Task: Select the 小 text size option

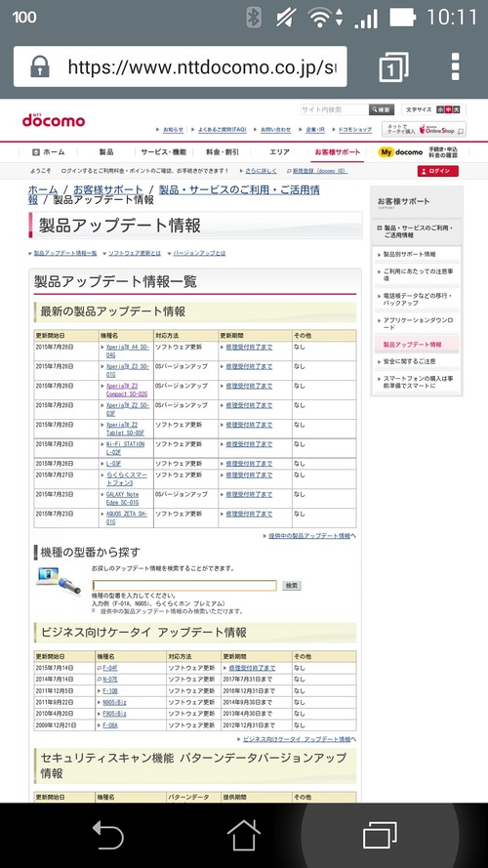Action: point(440,109)
